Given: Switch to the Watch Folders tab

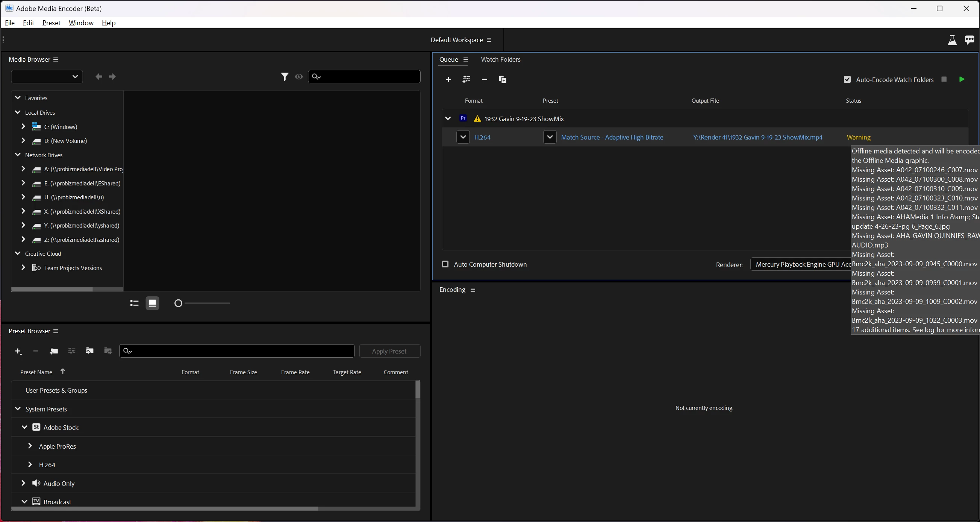Looking at the screenshot, I should pyautogui.click(x=500, y=59).
